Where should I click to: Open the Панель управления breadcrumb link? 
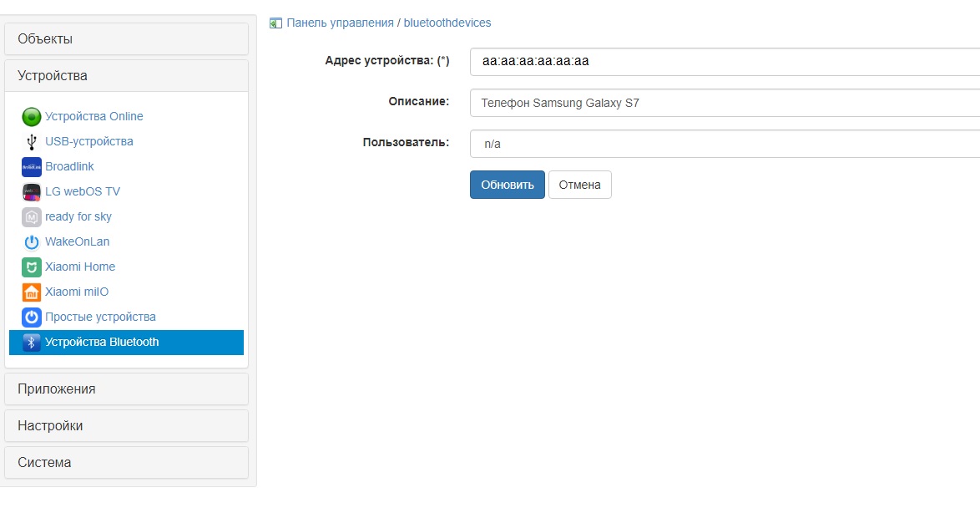click(x=338, y=23)
